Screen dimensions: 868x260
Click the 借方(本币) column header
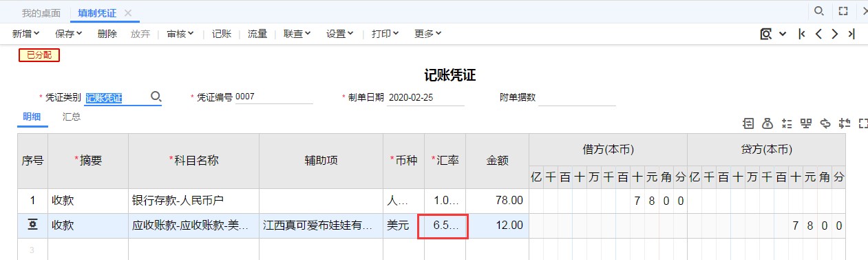point(608,149)
